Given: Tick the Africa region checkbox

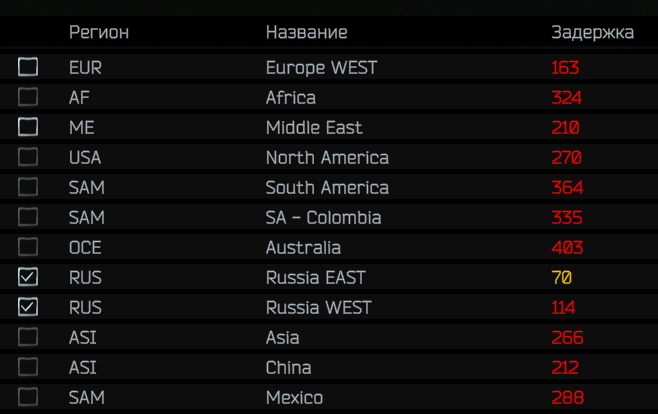Looking at the screenshot, I should tap(28, 97).
